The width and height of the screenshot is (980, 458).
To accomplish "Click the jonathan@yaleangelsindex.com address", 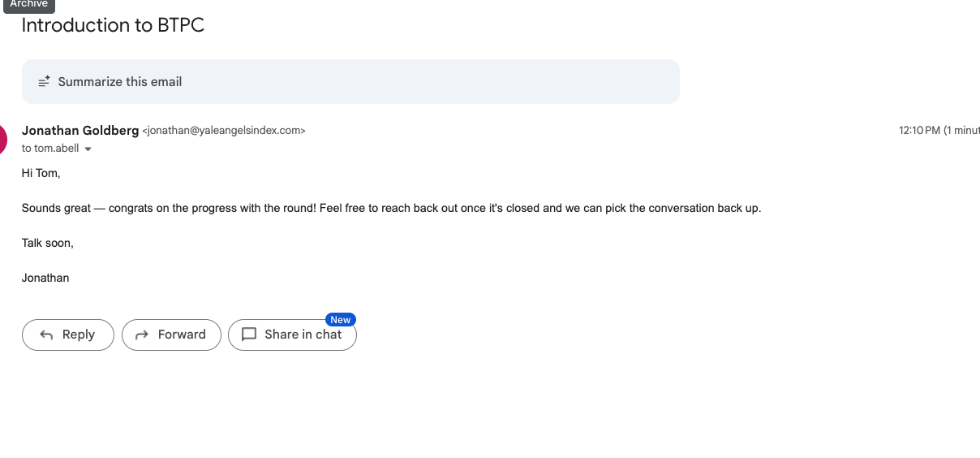I will (224, 130).
